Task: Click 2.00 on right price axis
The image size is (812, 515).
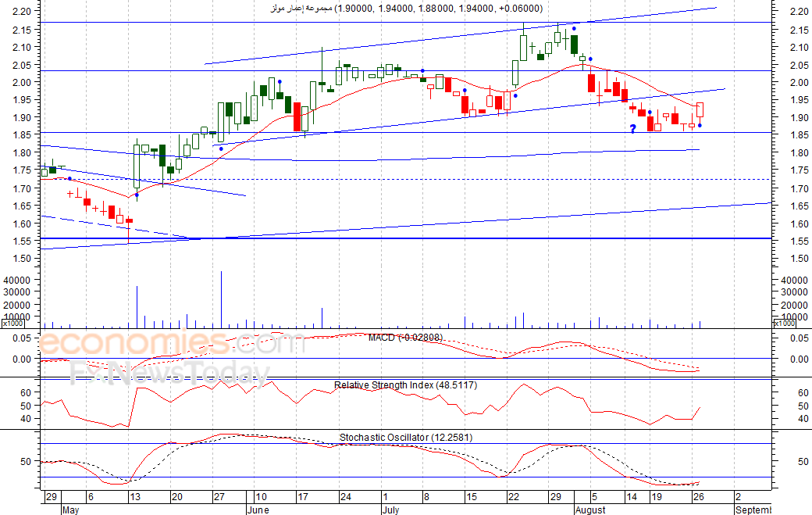Action: [799, 82]
